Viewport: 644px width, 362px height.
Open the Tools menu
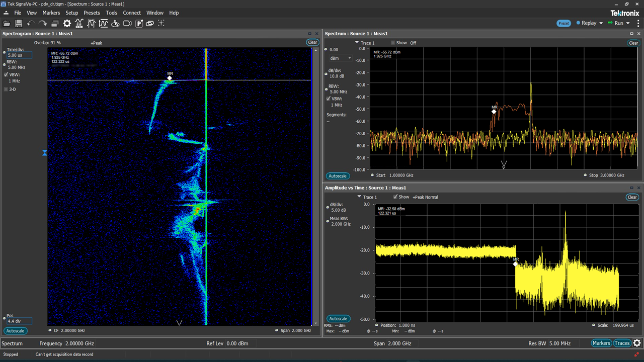(x=112, y=13)
